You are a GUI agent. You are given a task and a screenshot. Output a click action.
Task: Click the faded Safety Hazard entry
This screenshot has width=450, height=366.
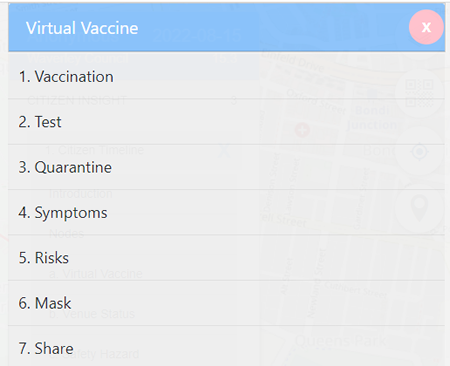tap(94, 354)
